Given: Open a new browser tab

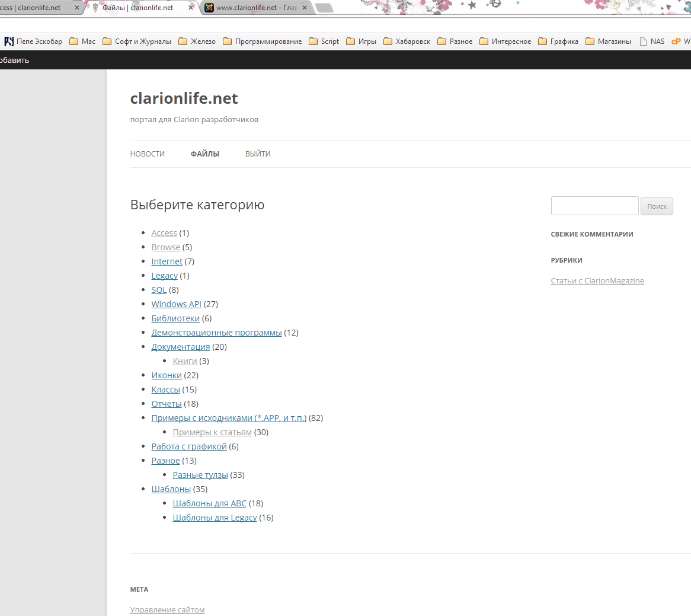Looking at the screenshot, I should (324, 8).
